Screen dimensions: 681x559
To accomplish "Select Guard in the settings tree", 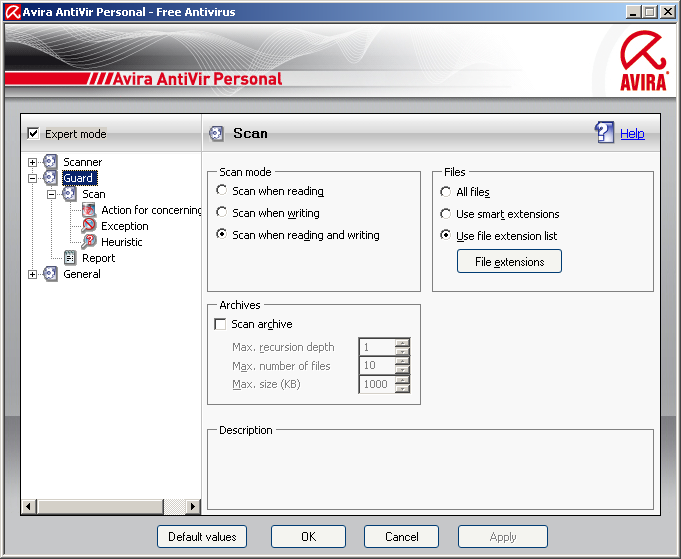I will [x=79, y=178].
